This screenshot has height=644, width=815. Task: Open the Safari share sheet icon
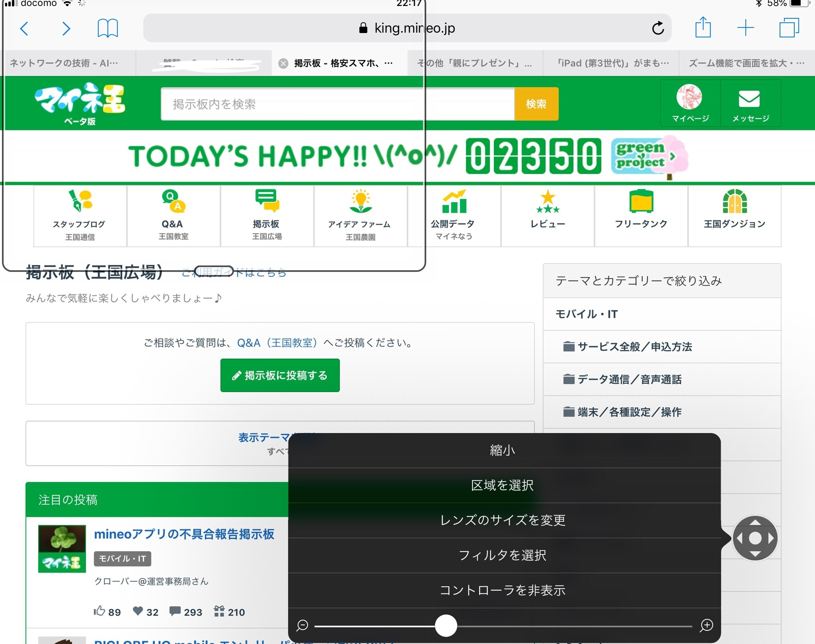click(703, 27)
